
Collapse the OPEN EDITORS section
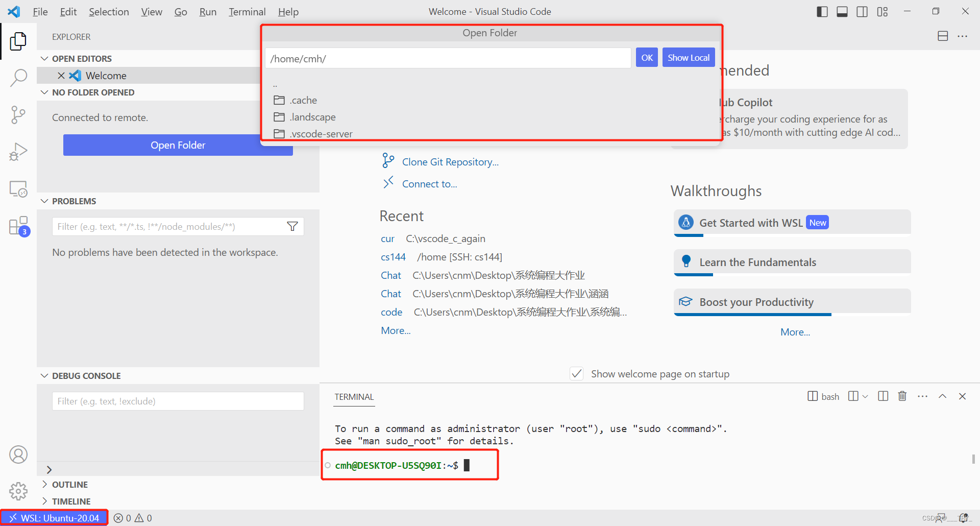(45, 59)
